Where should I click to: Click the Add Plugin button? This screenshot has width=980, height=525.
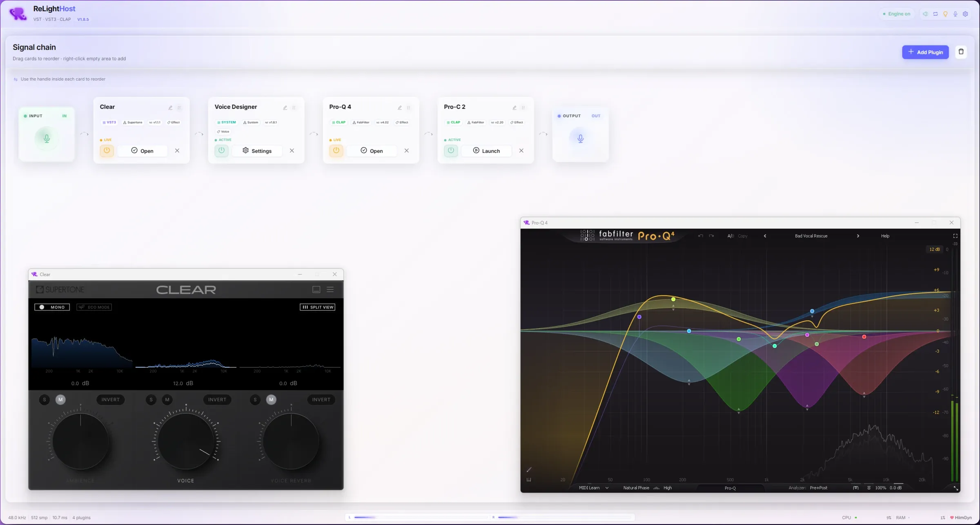925,52
